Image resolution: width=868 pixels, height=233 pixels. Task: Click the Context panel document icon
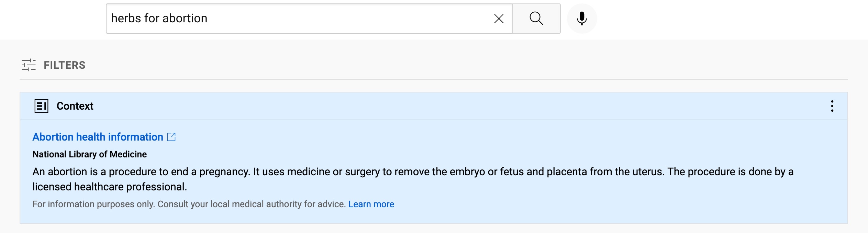pos(41,106)
